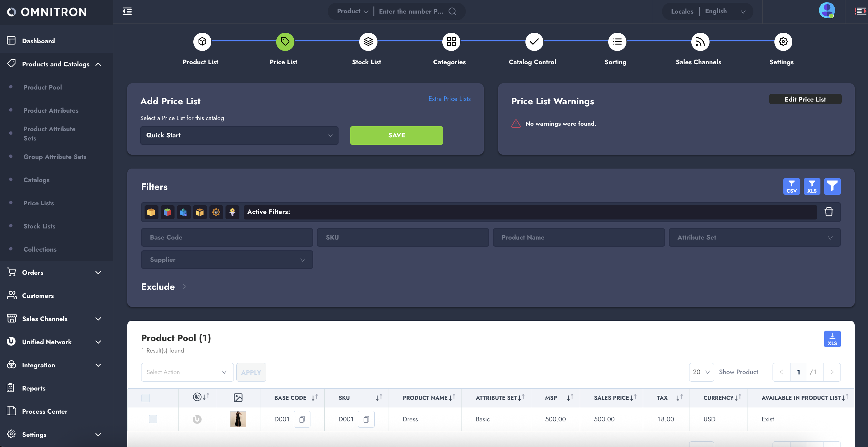Viewport: 868px width, 447px height.
Task: Tick the select-all checkbox in table header
Action: (145, 398)
